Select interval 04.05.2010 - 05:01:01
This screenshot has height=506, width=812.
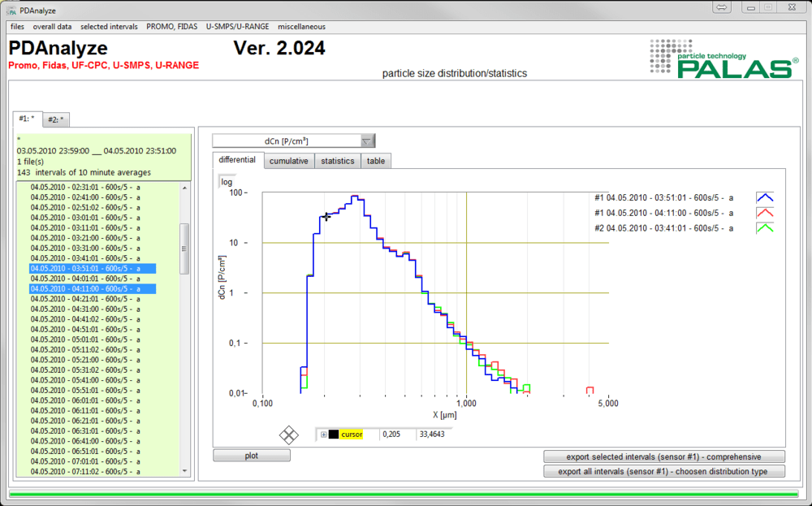(85, 339)
